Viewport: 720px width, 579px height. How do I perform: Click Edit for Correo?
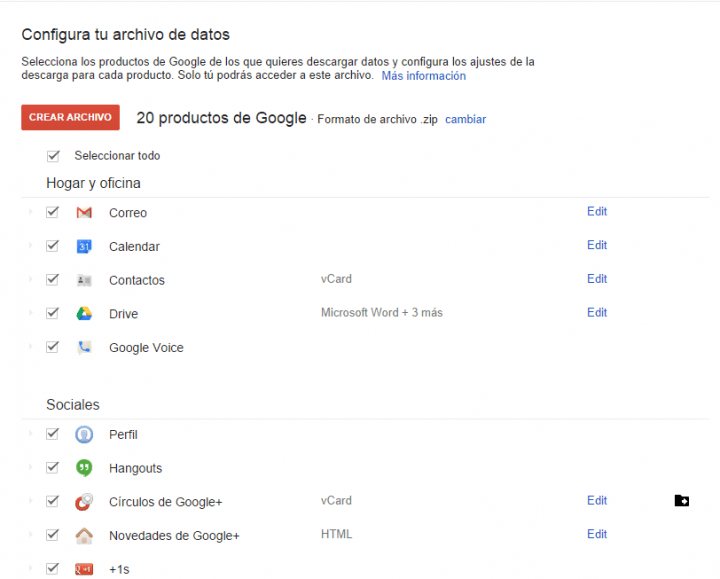point(597,211)
